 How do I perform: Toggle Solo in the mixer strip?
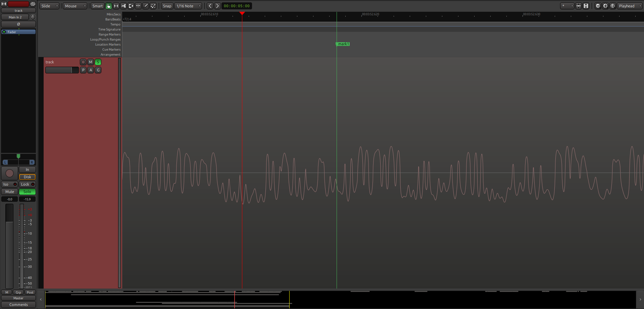(x=27, y=192)
